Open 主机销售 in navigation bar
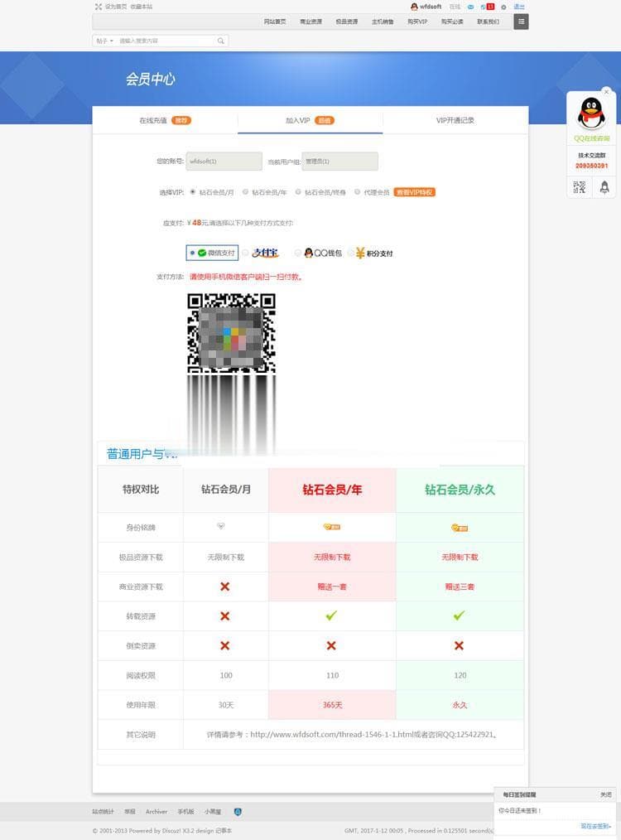The width and height of the screenshot is (621, 840). [x=383, y=22]
